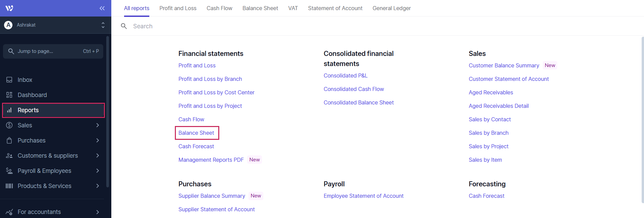
Task: Click the Payroll & Employees icon
Action: pyautogui.click(x=9, y=171)
